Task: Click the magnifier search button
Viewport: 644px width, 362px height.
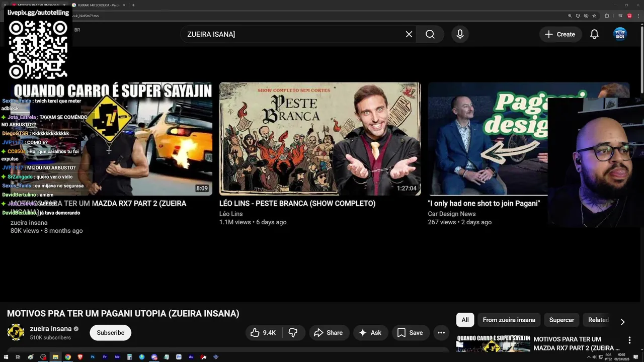Action: [430, 34]
